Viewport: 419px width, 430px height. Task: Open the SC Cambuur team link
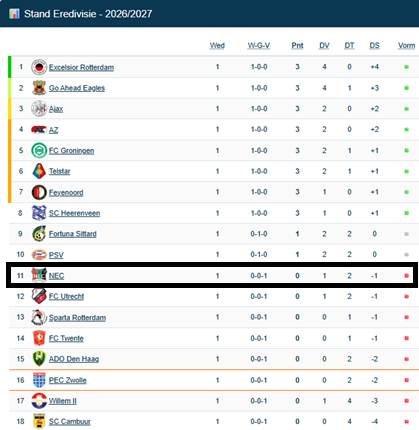(x=70, y=422)
